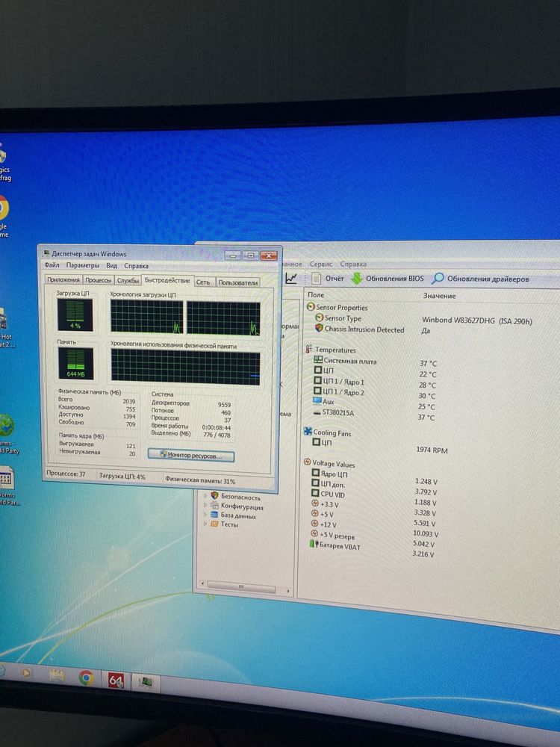560x747 pixels.
Task: Click the Chrome taskbar icon
Action: (86, 677)
